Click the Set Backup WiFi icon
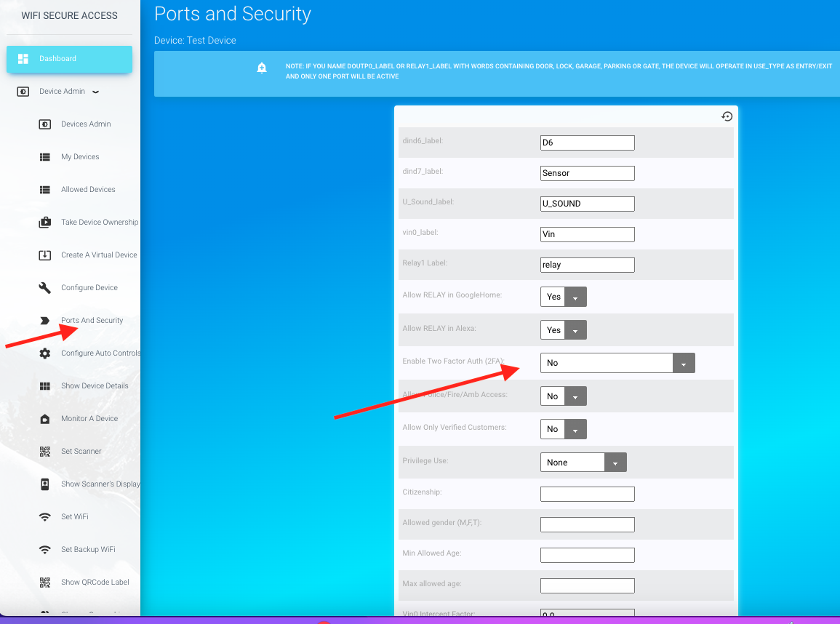840x624 pixels. pos(45,550)
